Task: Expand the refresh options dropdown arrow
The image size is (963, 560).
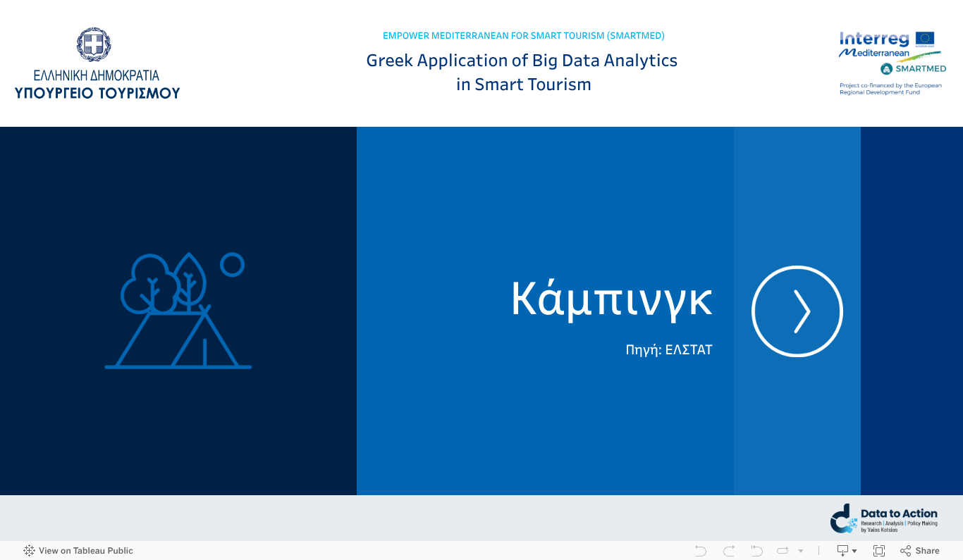Action: (x=801, y=551)
